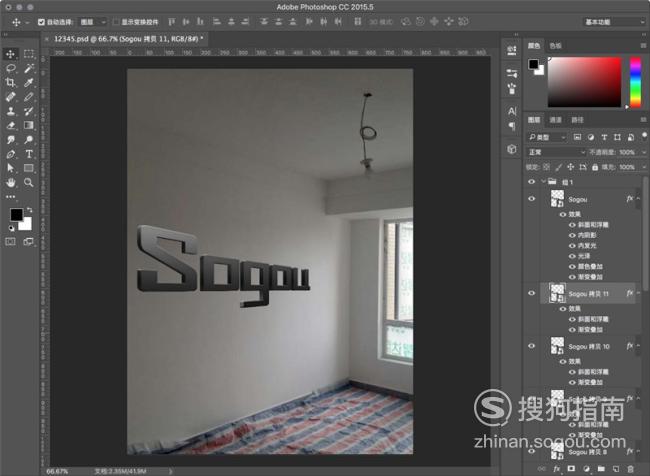Viewport: 650px width, 476px height.
Task: Collapse effects list of Sogou layer
Action: click(639, 199)
